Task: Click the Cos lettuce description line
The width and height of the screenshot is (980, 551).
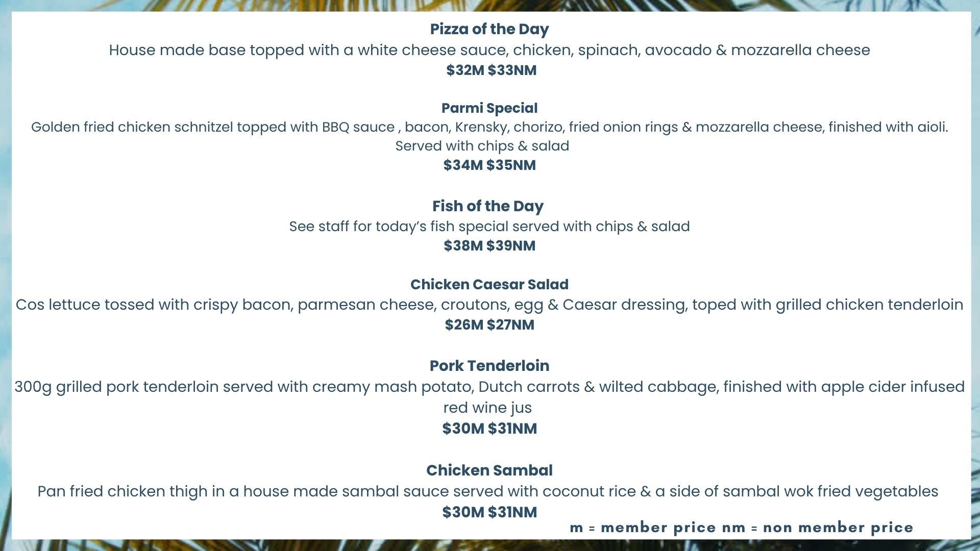Action: tap(489, 305)
